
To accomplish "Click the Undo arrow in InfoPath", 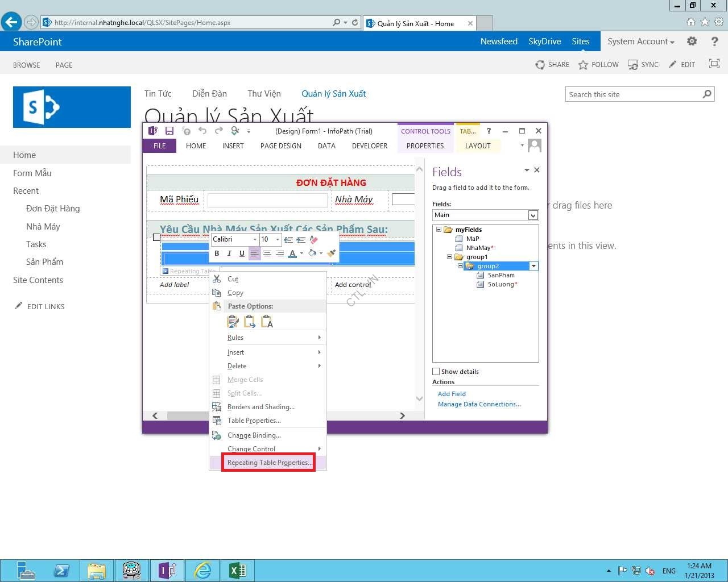I will [x=202, y=131].
